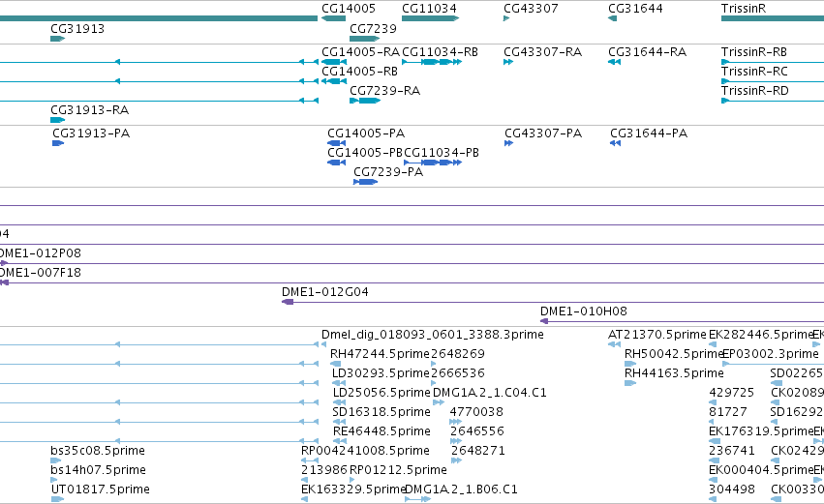Click the CG7239 gene label

pyautogui.click(x=373, y=28)
